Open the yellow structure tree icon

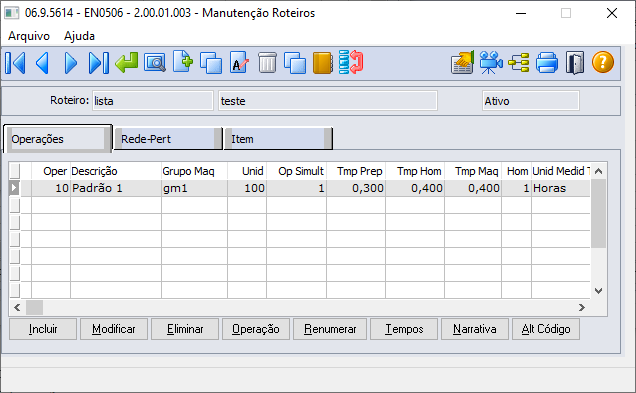(x=519, y=63)
